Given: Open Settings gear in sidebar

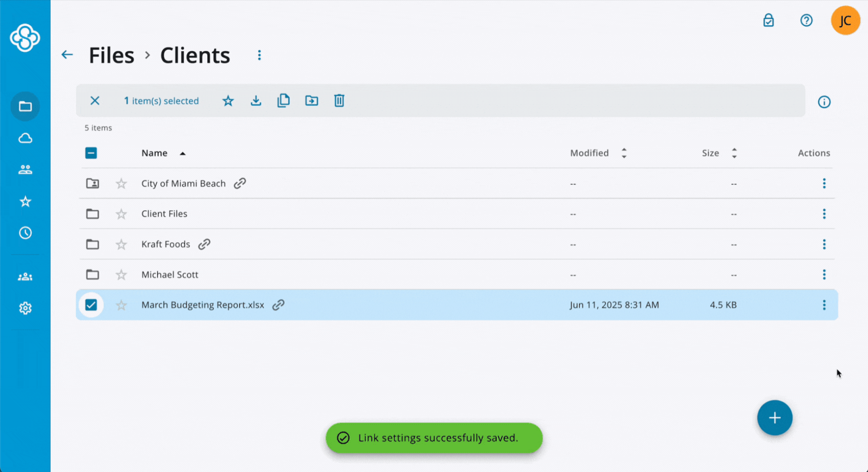Looking at the screenshot, I should [25, 308].
